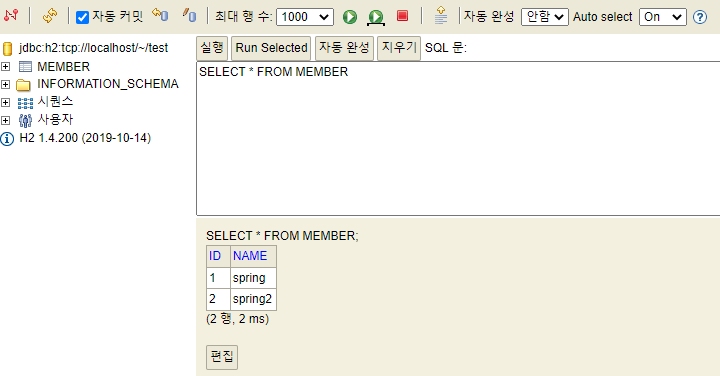Select MEMBER in the tree

coord(63,67)
